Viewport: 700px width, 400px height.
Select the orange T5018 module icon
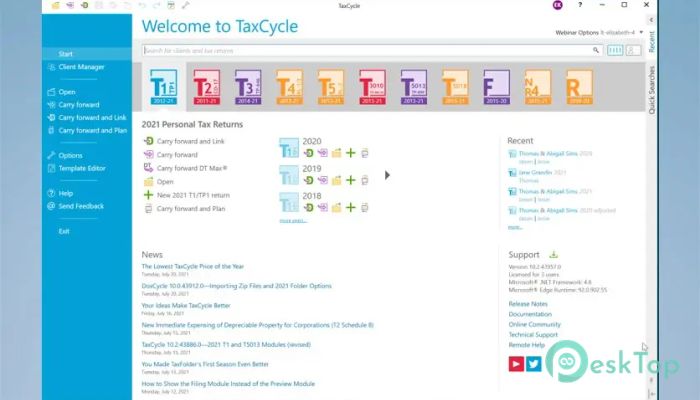click(x=455, y=87)
